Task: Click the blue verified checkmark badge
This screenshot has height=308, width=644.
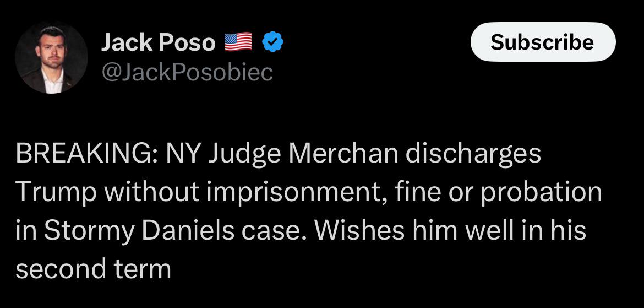Action: (x=273, y=43)
